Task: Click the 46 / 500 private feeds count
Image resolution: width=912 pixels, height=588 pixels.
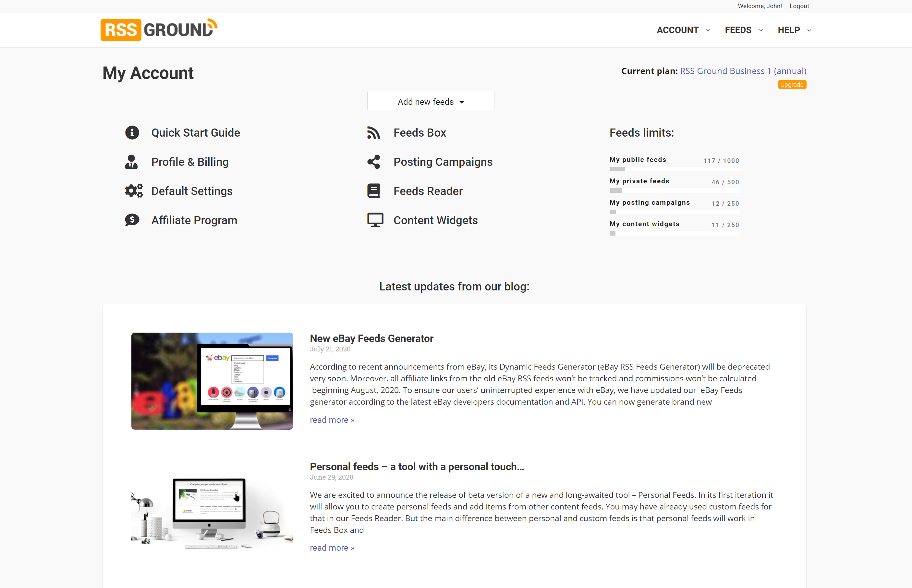Action: tap(725, 182)
